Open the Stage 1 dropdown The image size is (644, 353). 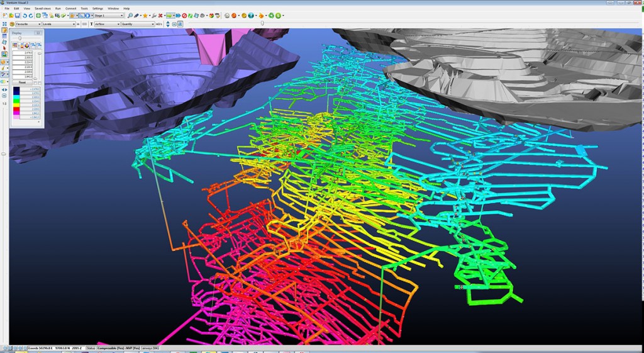coord(108,16)
